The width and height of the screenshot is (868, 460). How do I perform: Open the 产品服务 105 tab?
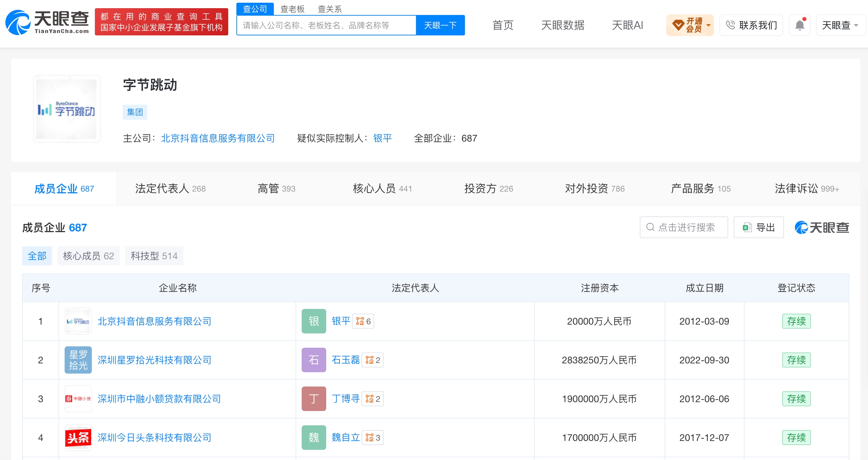pos(701,188)
